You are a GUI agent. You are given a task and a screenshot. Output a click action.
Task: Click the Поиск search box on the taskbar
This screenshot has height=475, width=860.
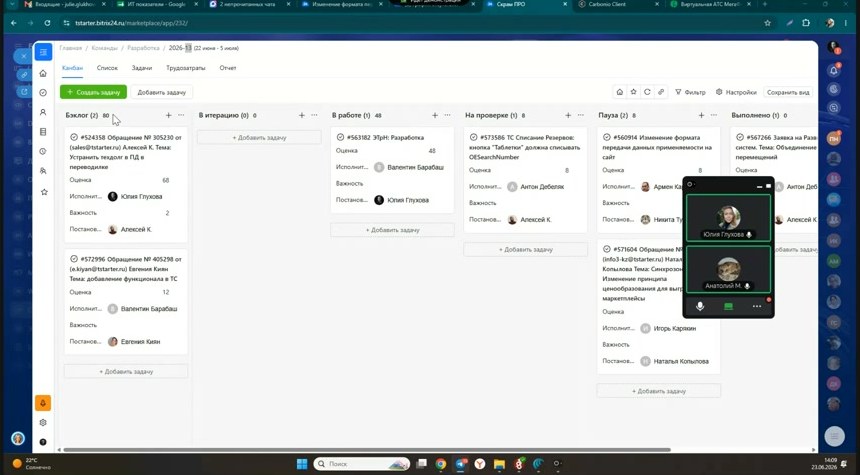click(362, 463)
